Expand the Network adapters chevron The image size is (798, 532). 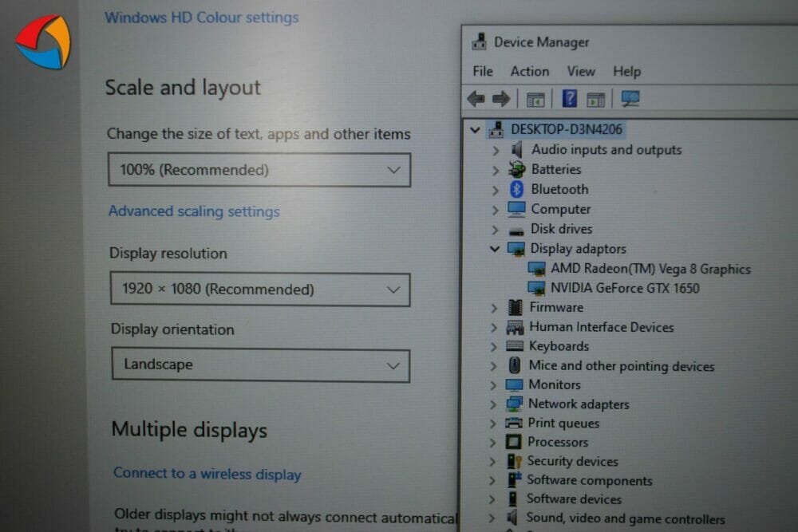[492, 404]
